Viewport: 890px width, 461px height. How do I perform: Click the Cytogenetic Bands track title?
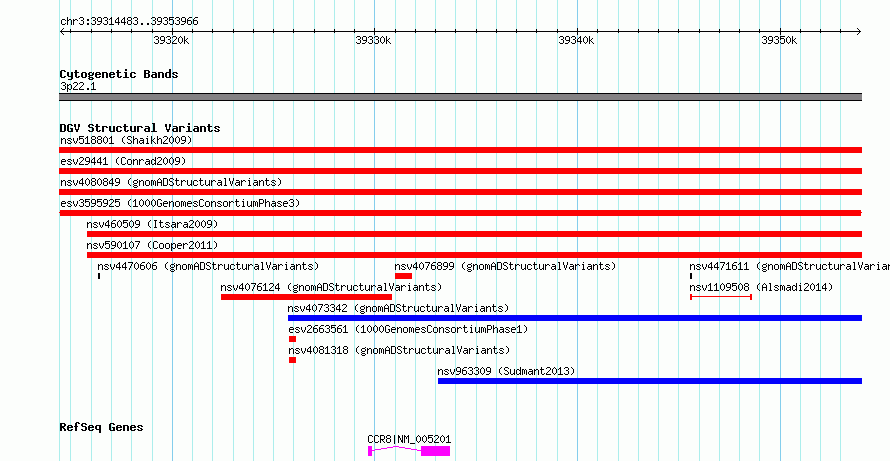coord(119,74)
